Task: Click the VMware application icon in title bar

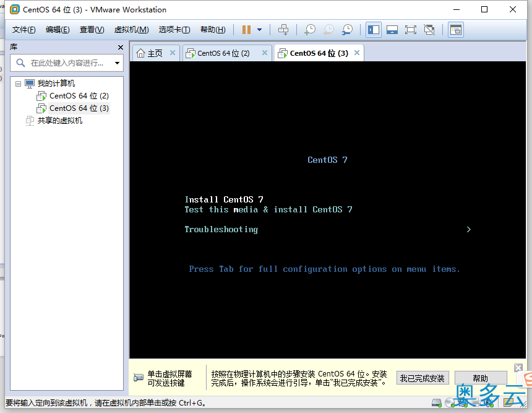Action: click(x=15, y=9)
